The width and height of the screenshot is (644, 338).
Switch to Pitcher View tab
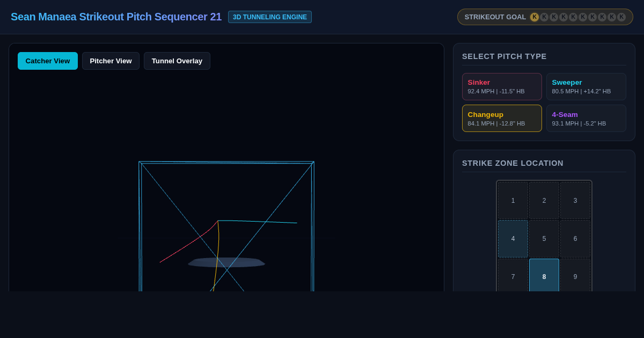point(111,61)
